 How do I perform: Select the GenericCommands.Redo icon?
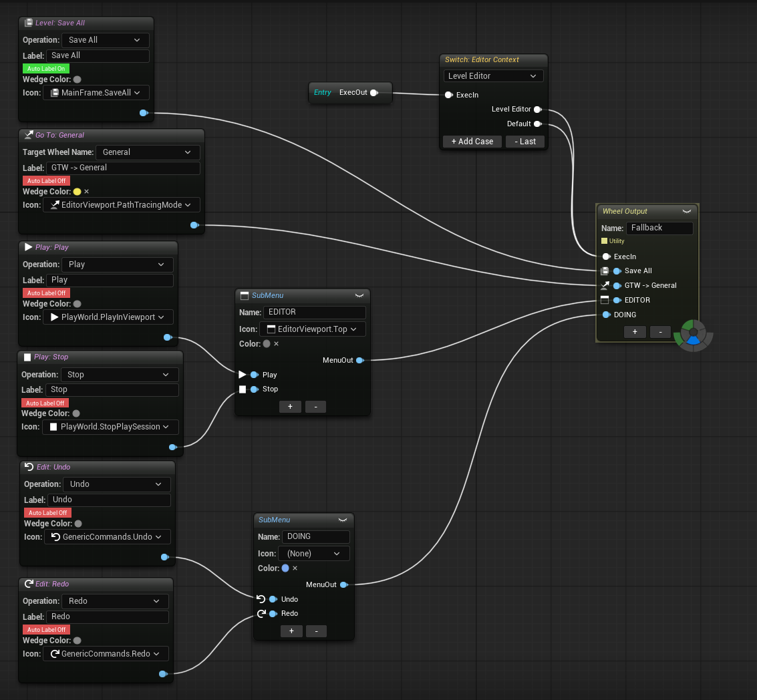106,653
